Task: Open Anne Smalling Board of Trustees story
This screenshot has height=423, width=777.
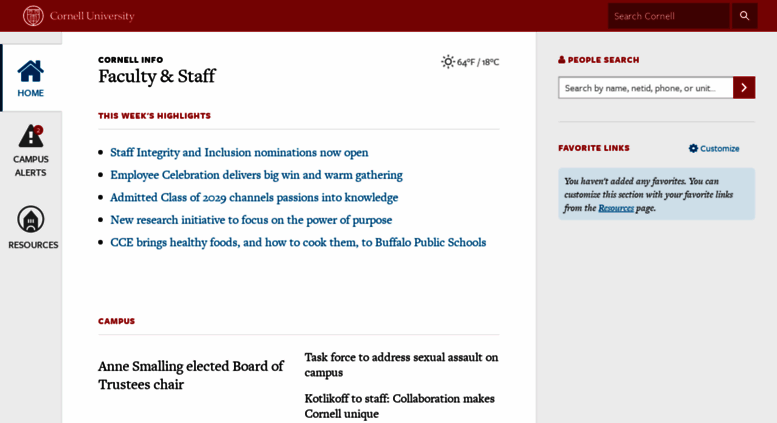Action: click(191, 375)
